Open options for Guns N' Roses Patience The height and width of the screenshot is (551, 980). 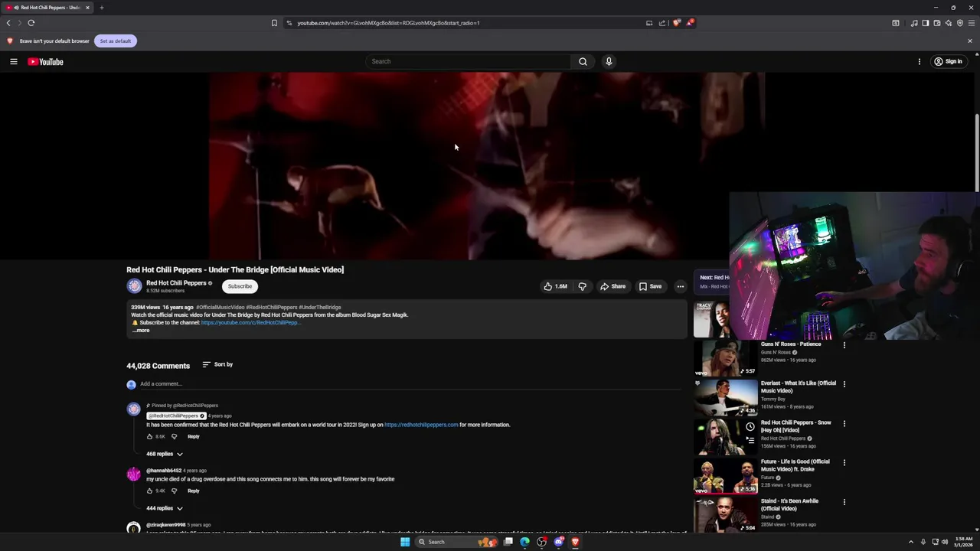click(844, 345)
